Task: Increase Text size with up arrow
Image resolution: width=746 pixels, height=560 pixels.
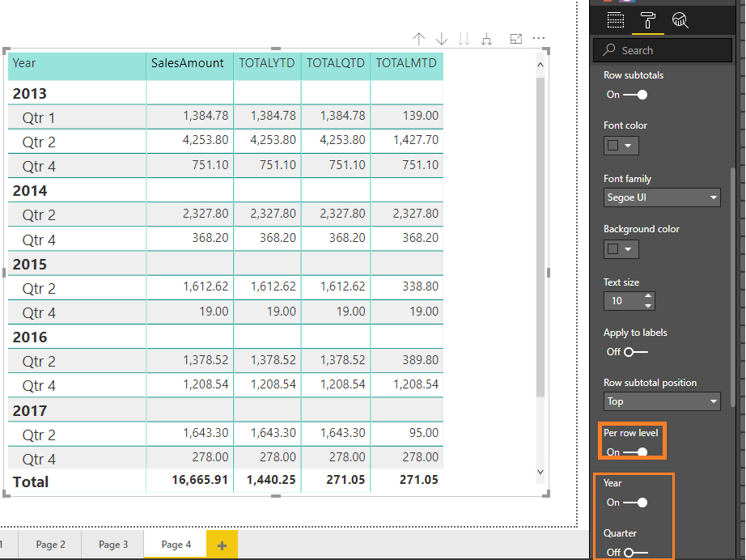Action: click(648, 296)
